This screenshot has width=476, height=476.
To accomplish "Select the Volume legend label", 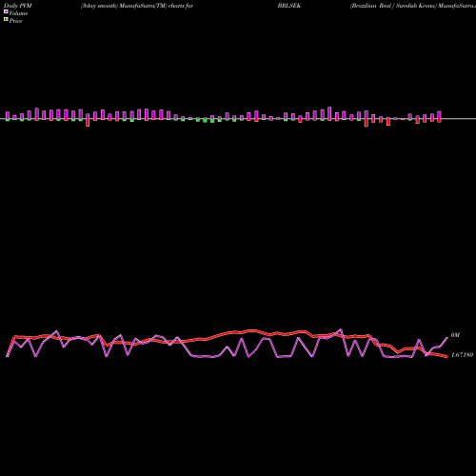I will [x=18, y=13].
